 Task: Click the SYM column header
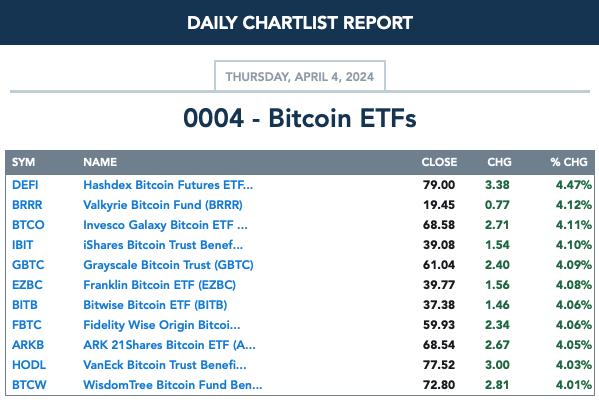(23, 162)
